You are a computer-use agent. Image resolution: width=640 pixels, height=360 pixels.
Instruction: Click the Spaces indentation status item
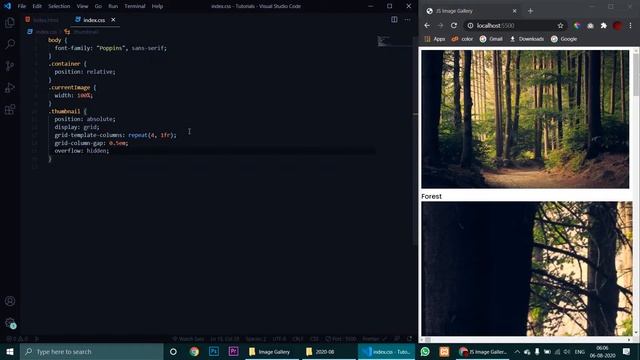pos(256,339)
